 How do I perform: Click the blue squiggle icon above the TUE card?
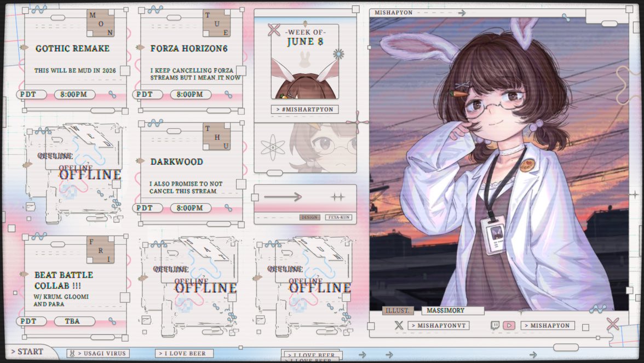pyautogui.click(x=156, y=9)
